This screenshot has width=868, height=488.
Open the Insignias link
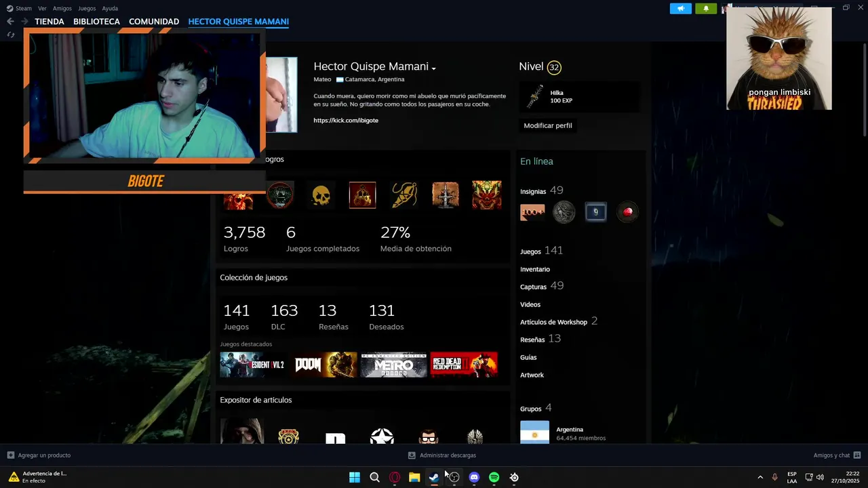coord(533,191)
